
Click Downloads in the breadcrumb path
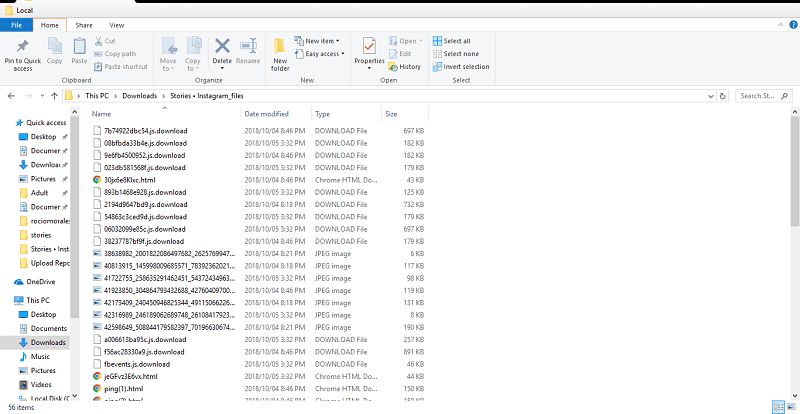coord(140,96)
